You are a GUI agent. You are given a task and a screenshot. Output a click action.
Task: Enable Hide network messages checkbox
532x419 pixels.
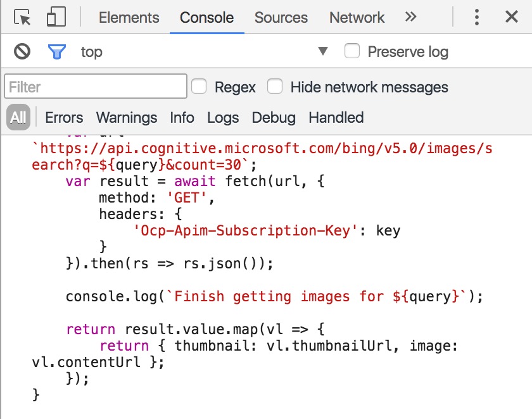pos(275,86)
